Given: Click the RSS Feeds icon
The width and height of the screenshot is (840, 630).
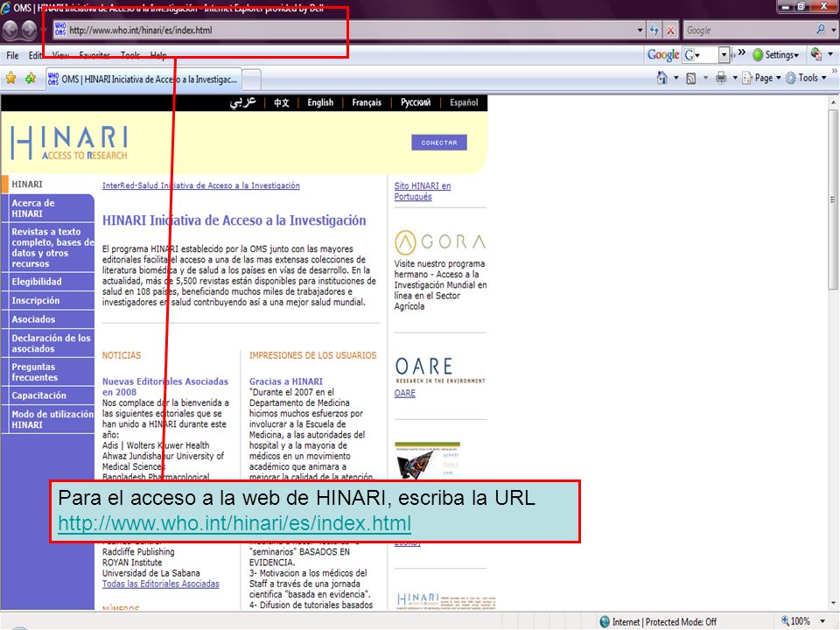Looking at the screenshot, I should pyautogui.click(x=691, y=78).
